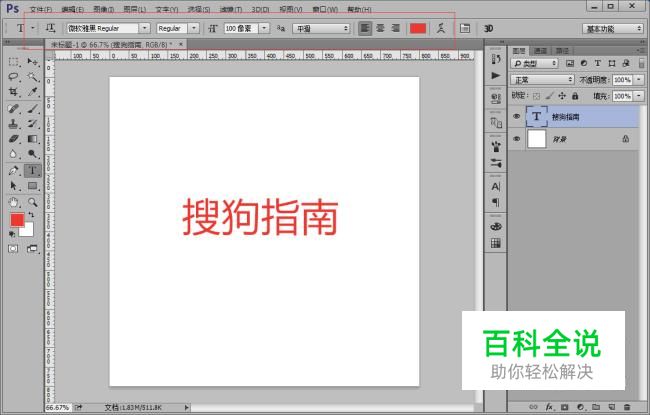Open the Character and Paragraph panels toggle

[x=465, y=28]
